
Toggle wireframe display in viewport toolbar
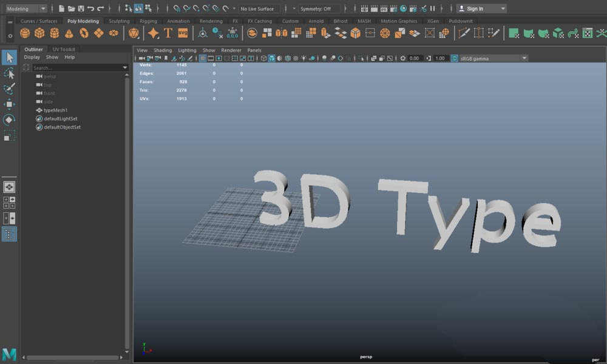pos(263,58)
